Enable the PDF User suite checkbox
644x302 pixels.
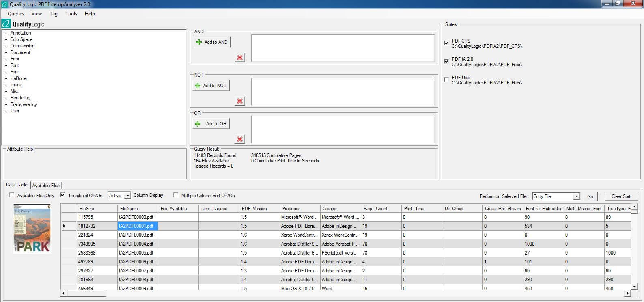(446, 80)
